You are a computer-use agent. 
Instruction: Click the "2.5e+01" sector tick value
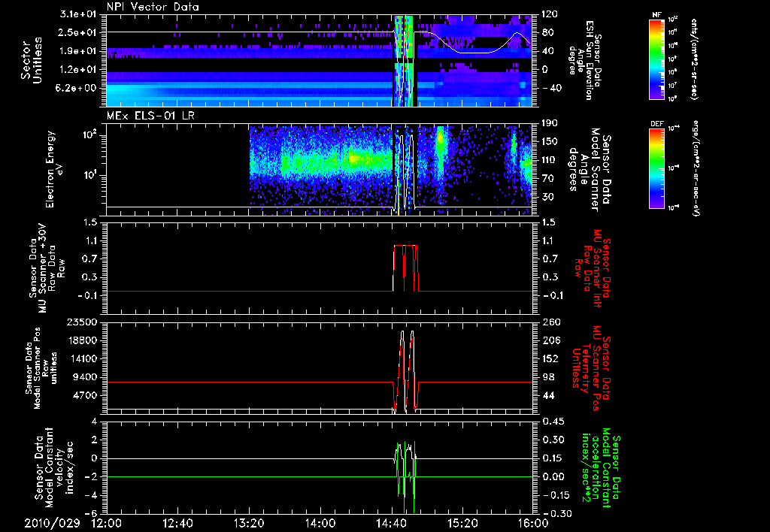point(78,33)
